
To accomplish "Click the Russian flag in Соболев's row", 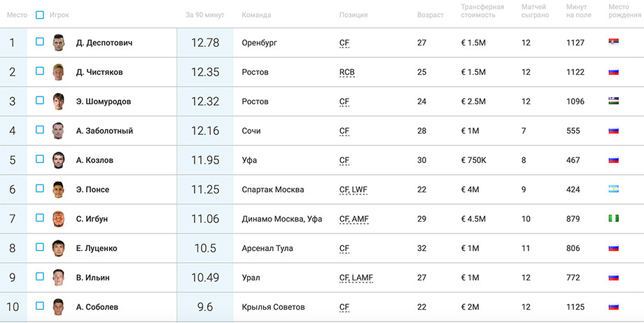I will (614, 307).
